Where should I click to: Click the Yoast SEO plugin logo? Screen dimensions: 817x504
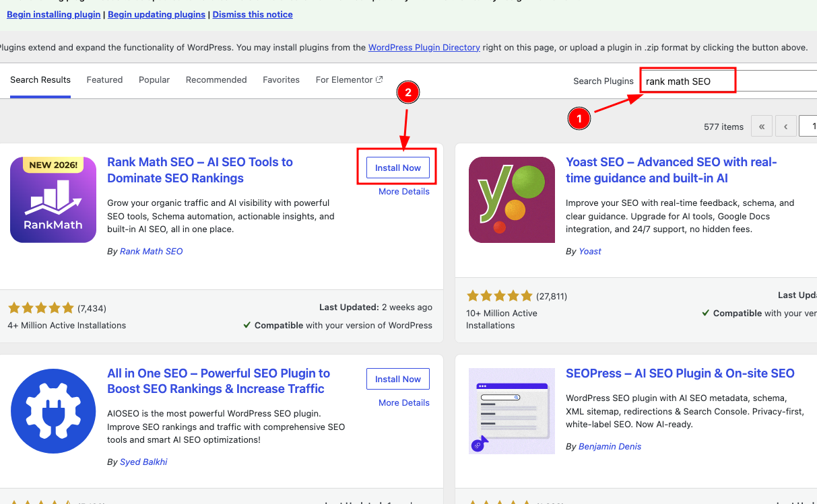pyautogui.click(x=512, y=200)
